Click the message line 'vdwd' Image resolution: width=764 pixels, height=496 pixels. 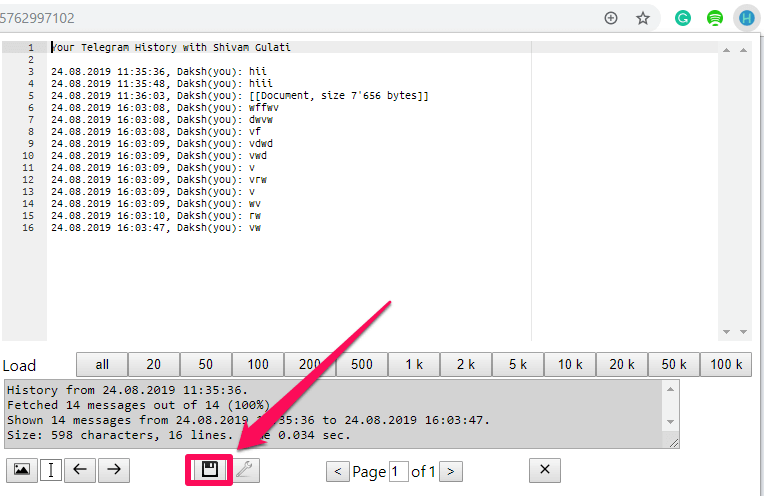162,144
